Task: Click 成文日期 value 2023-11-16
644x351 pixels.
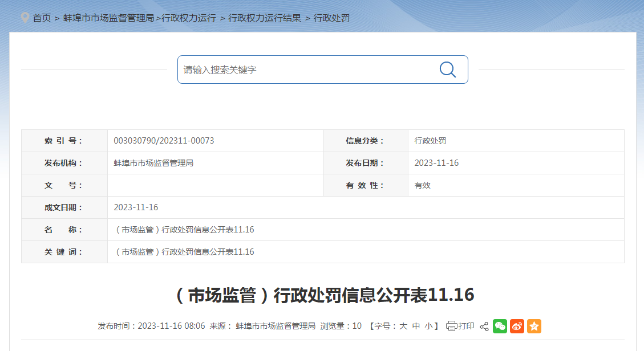Action: [136, 207]
